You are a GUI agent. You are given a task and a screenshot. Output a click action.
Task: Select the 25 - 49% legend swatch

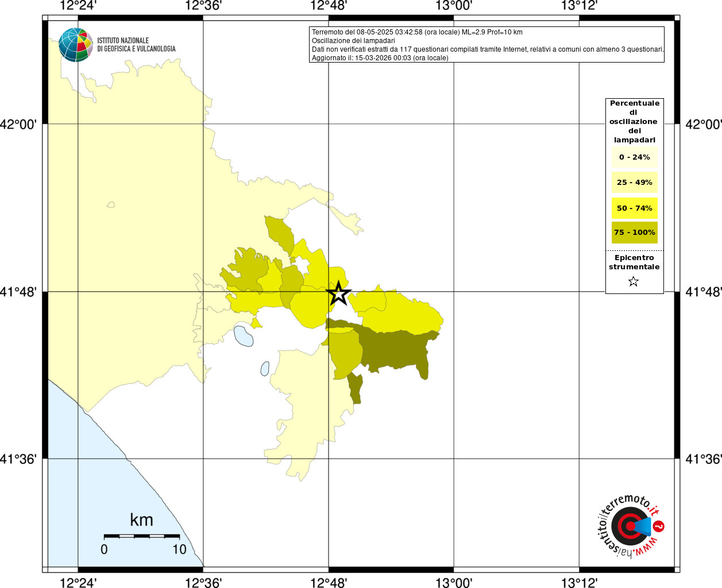[x=635, y=182]
